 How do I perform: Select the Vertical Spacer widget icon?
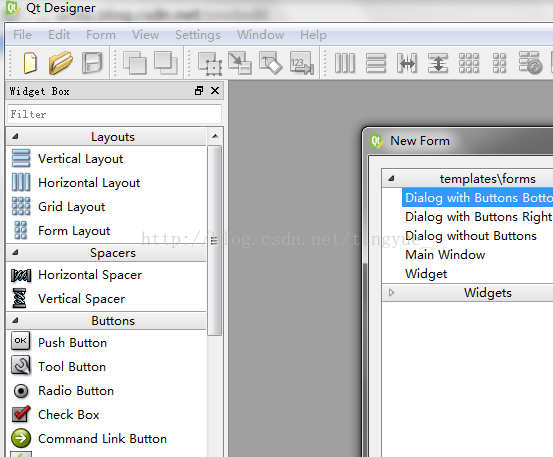[19, 298]
